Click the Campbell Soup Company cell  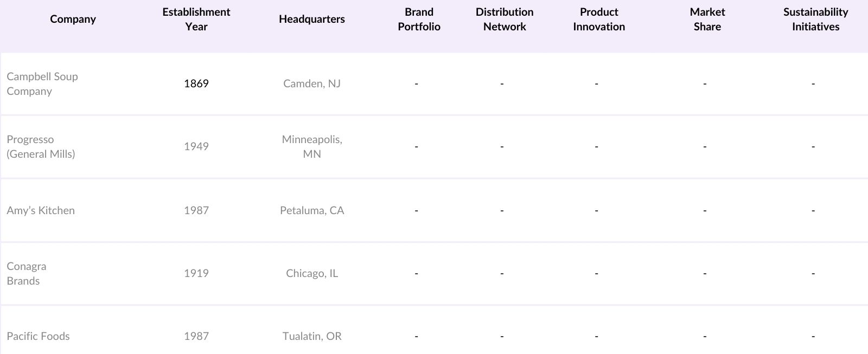pos(42,83)
